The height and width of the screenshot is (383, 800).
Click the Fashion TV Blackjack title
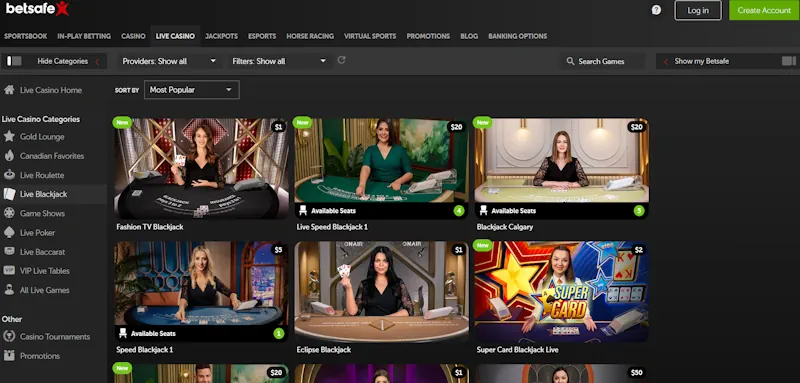pyautogui.click(x=149, y=227)
